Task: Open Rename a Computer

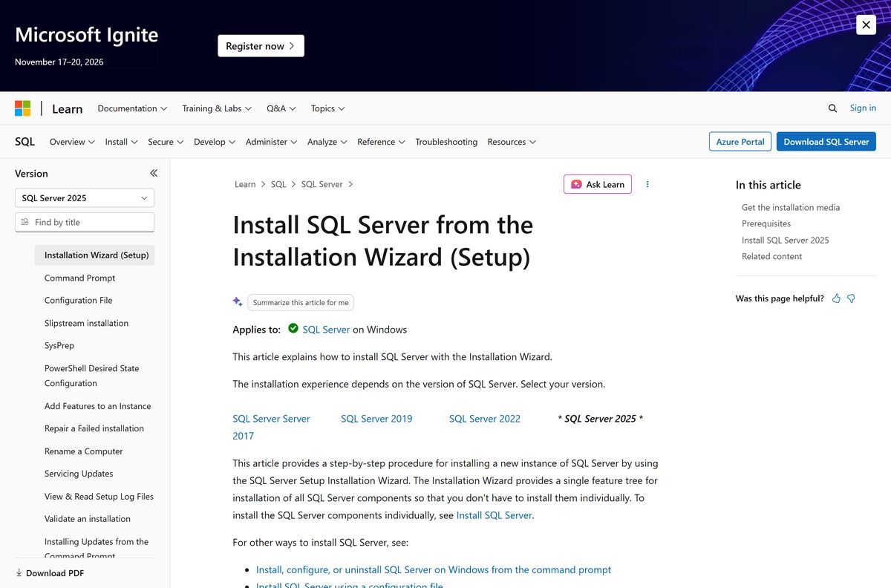Action: [83, 451]
